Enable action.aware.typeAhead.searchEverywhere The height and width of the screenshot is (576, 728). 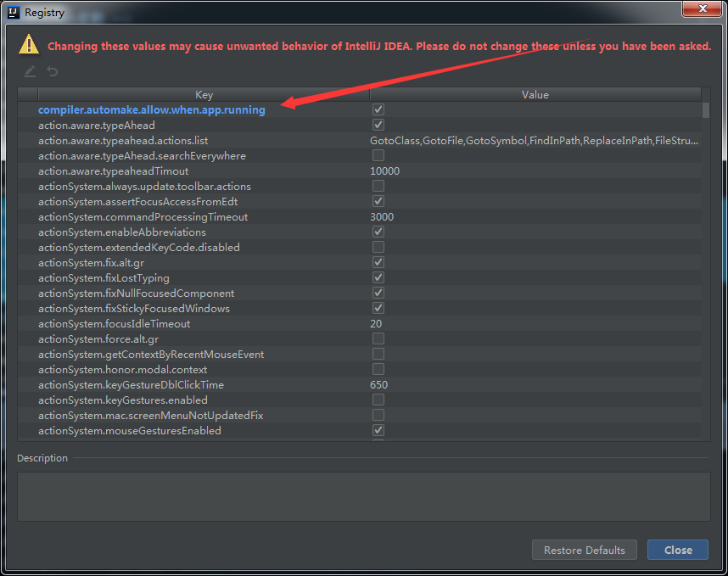pos(378,155)
